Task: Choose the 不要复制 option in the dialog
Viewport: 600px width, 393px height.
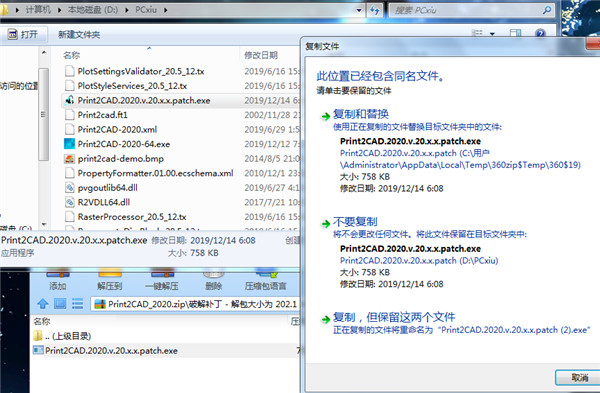Action: pos(355,222)
